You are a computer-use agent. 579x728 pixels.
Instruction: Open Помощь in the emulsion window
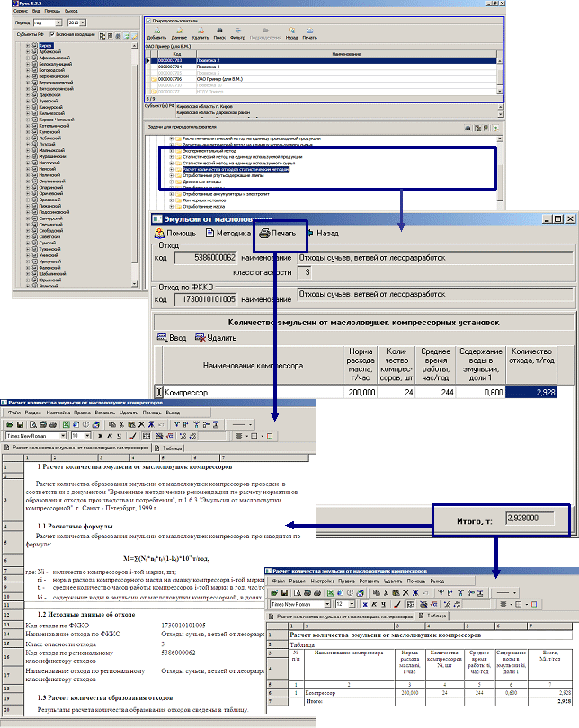coord(175,233)
